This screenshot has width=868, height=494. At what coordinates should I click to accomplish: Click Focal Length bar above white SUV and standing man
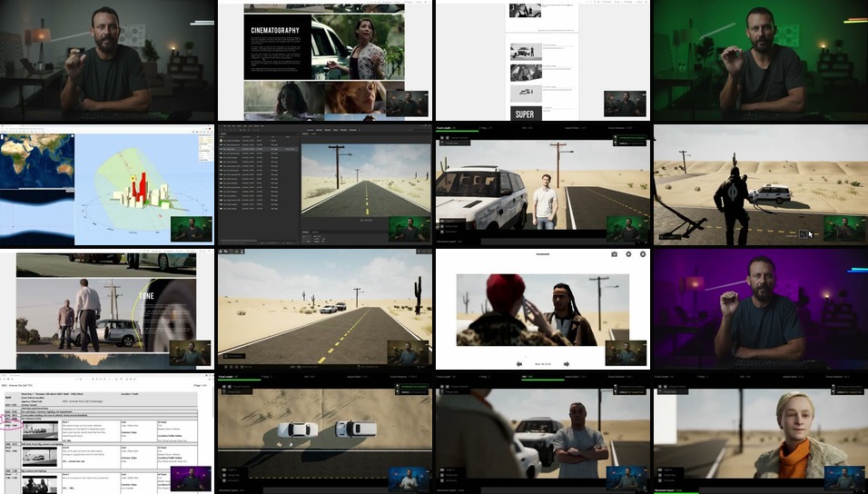click(457, 129)
